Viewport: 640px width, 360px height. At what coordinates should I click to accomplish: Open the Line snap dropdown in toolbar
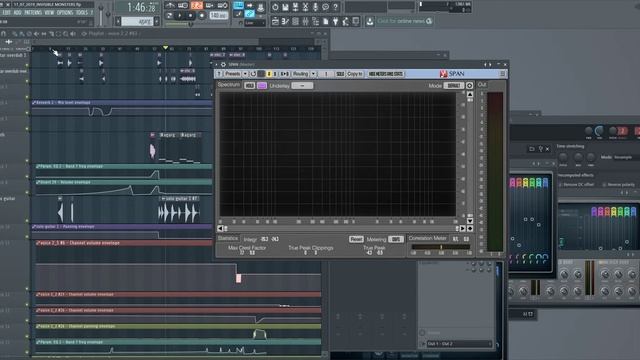click(x=255, y=23)
